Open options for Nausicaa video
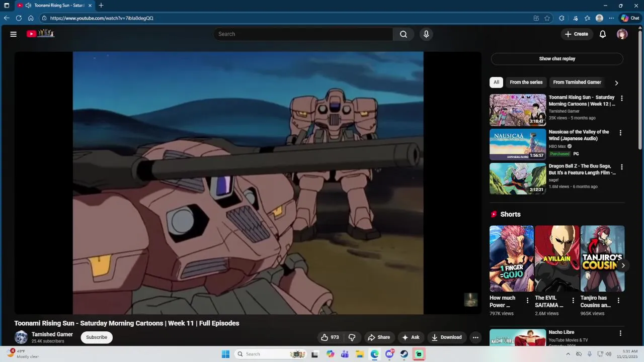The width and height of the screenshot is (644, 362). [620, 133]
